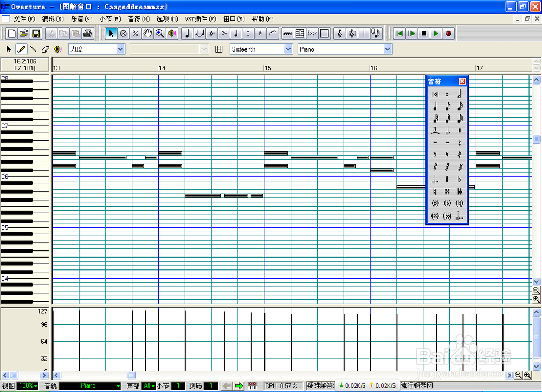Open the 乐谱 Score menu

[x=82, y=19]
